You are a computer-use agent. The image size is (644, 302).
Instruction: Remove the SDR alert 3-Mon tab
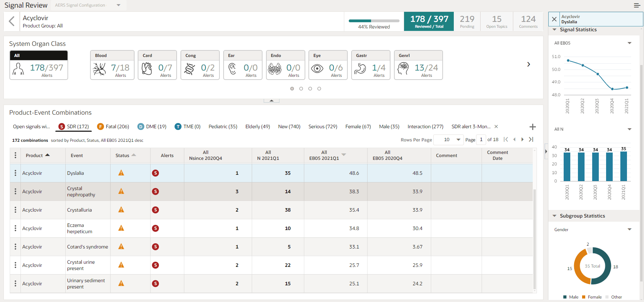click(x=496, y=126)
